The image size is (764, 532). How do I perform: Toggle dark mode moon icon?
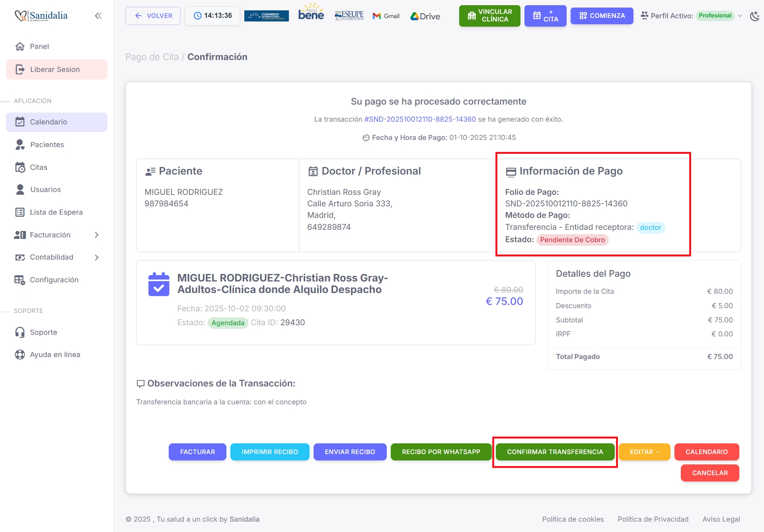pos(754,16)
